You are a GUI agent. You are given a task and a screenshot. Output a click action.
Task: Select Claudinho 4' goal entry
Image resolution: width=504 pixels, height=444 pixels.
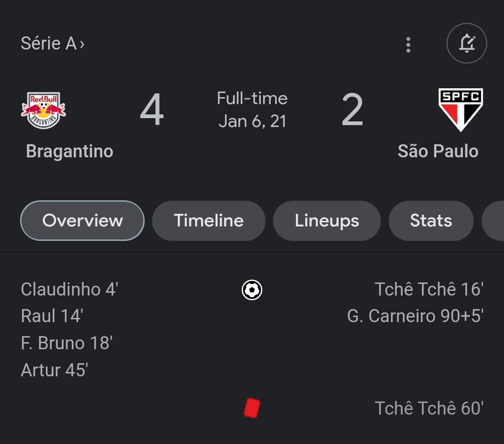(x=69, y=289)
